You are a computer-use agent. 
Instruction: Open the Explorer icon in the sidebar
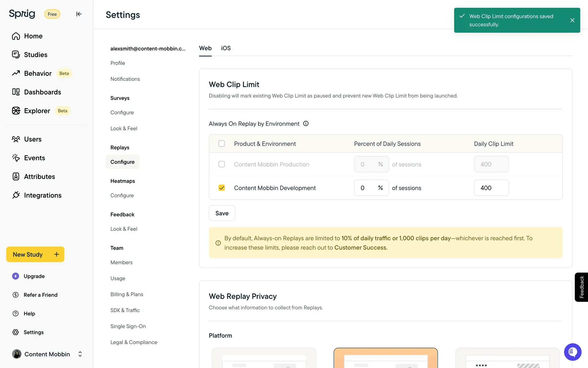click(x=16, y=111)
